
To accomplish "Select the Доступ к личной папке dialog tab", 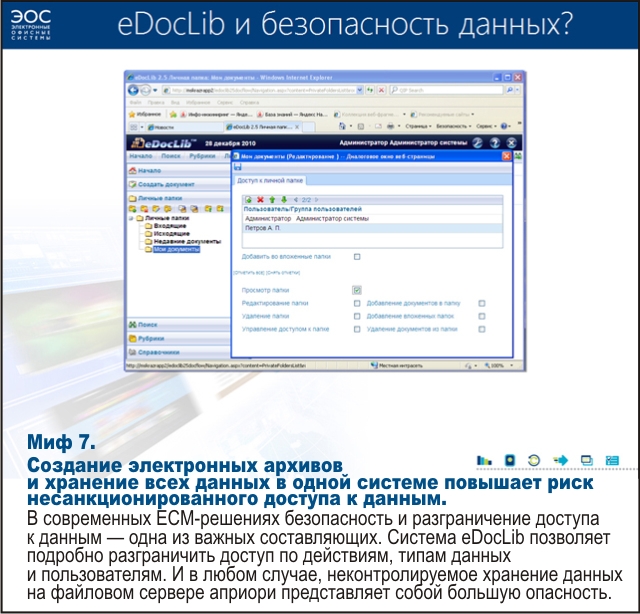I will [270, 180].
